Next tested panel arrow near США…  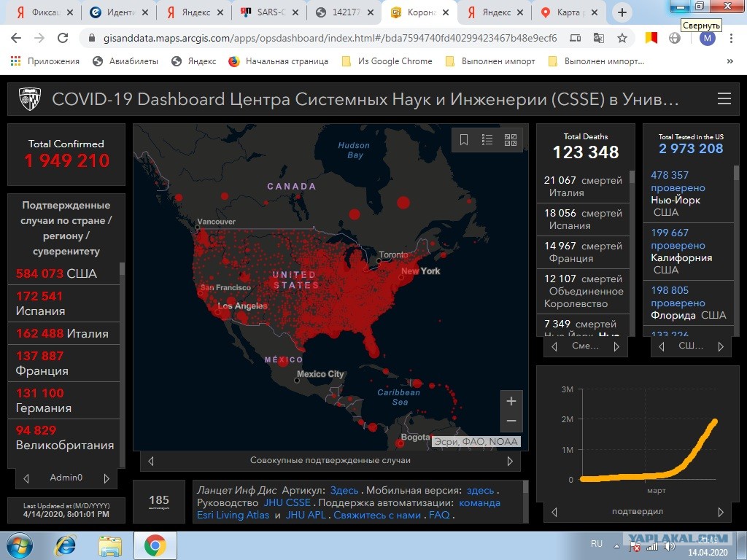click(x=721, y=346)
